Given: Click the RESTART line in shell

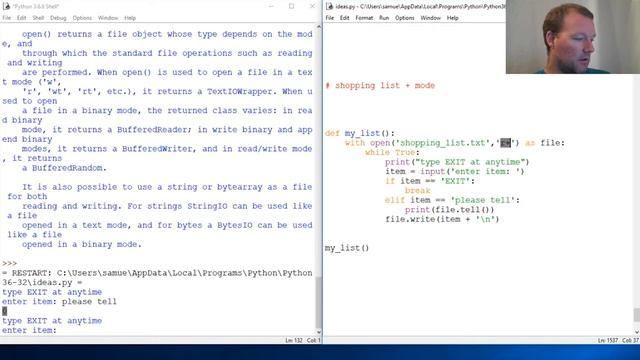Looking at the screenshot, I should 157,278.
